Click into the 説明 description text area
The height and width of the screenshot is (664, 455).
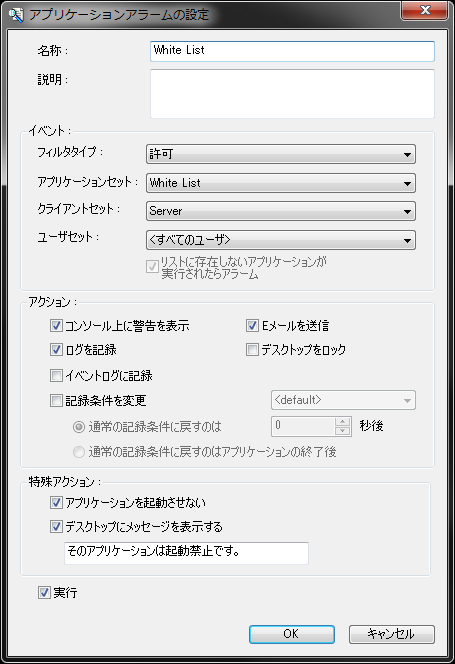[x=292, y=94]
